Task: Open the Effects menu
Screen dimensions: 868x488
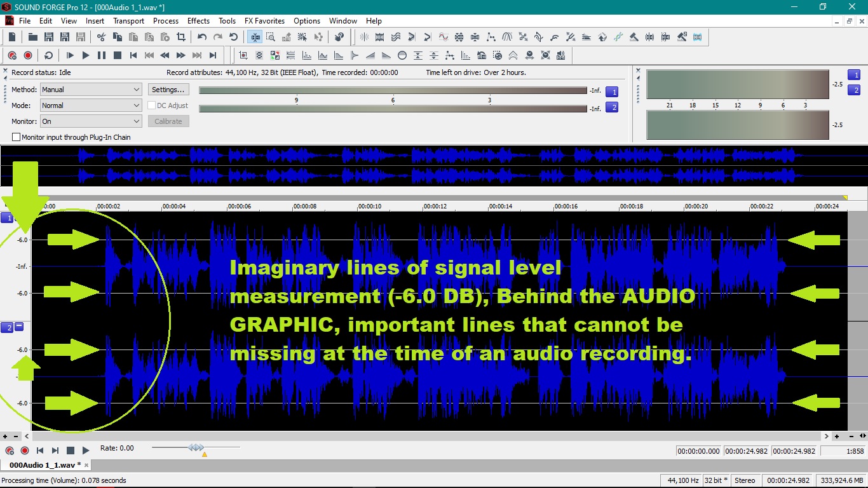Action: coord(198,21)
